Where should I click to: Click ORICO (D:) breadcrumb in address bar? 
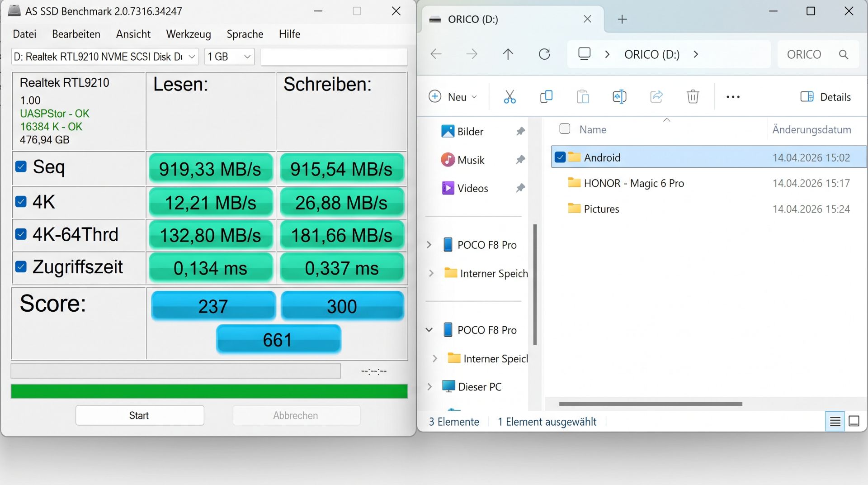(x=652, y=54)
